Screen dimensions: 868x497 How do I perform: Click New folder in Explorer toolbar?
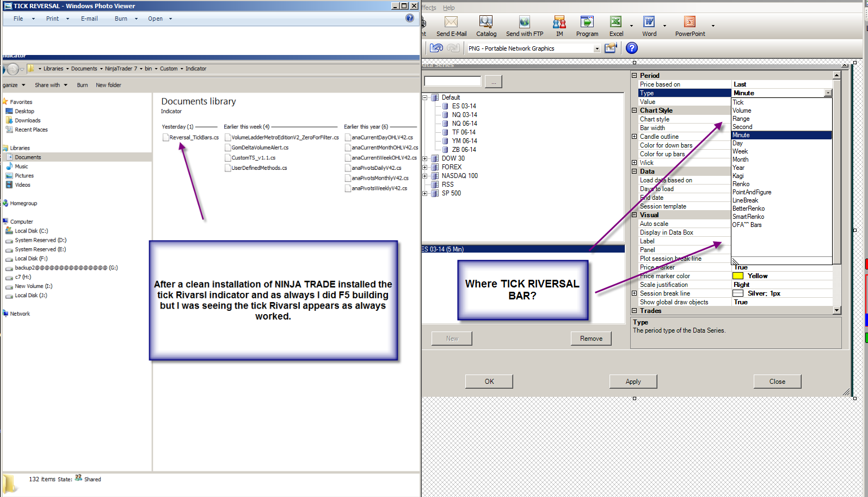coord(108,85)
